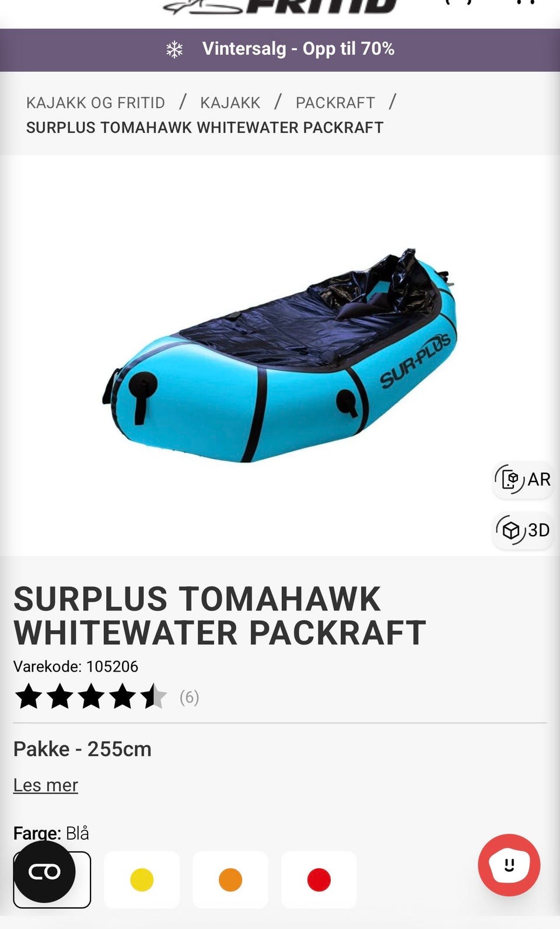Click the snowflake icon in sale banner
This screenshot has width=560, height=929.
pyautogui.click(x=174, y=50)
